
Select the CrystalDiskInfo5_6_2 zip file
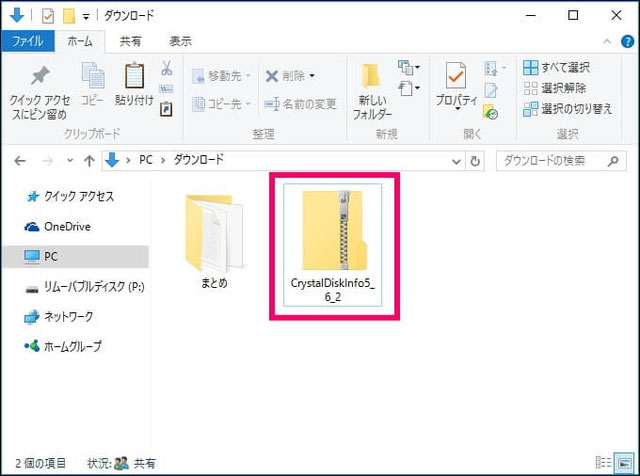333,245
